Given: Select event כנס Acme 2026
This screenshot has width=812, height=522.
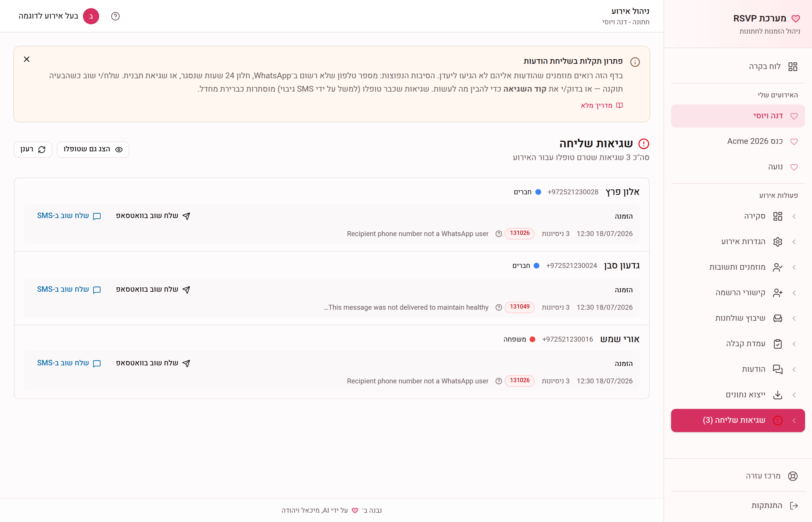Looking at the screenshot, I should pos(738,141).
